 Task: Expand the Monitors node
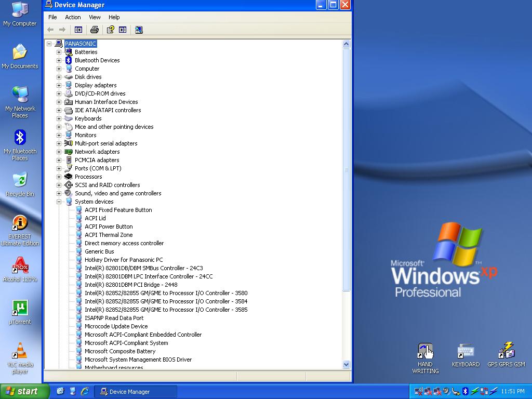pyautogui.click(x=59, y=135)
